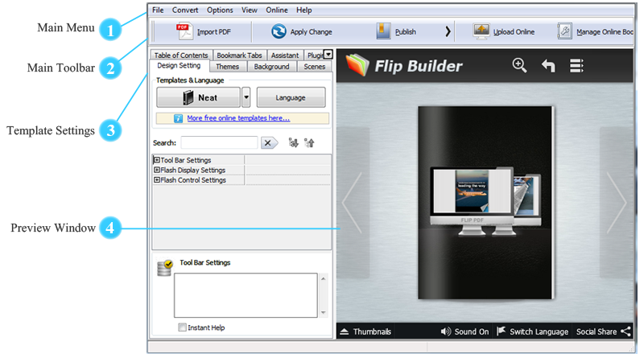
Task: Click Switch Language text in preview bar
Action: tap(539, 331)
